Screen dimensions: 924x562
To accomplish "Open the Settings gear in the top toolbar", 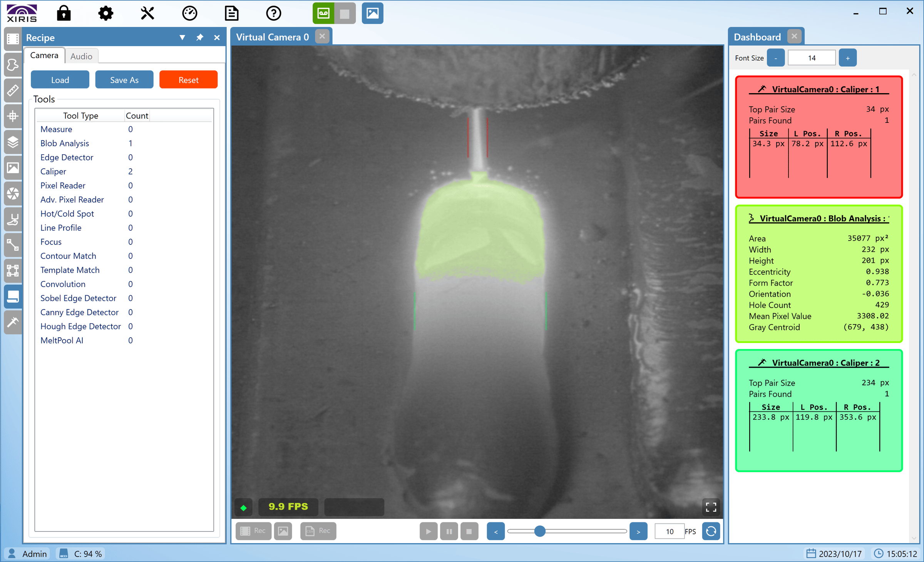I will point(105,13).
